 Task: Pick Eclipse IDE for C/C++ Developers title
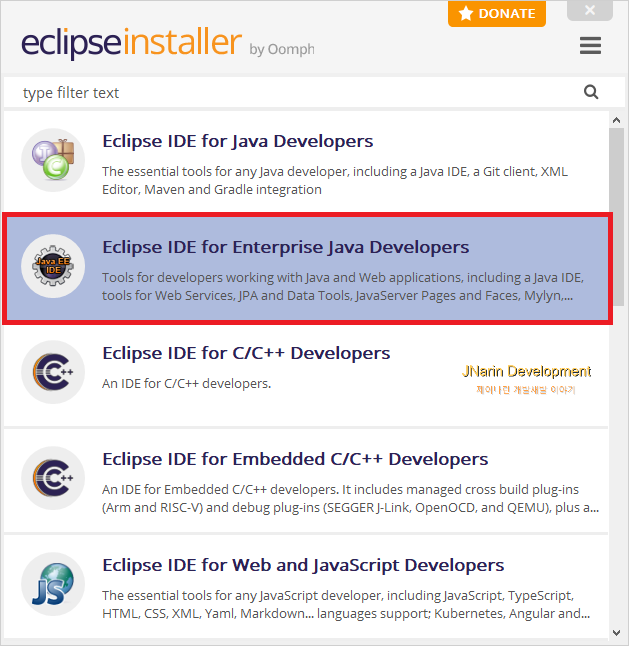tap(246, 353)
